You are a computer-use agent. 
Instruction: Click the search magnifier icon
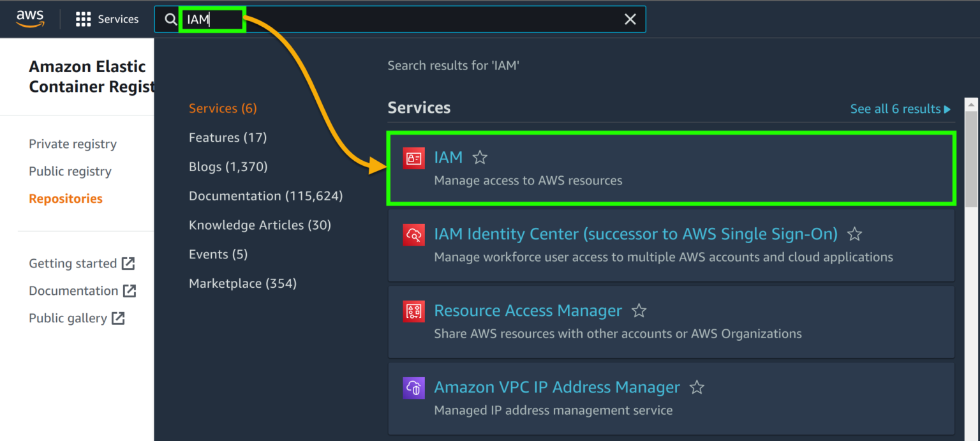click(169, 19)
